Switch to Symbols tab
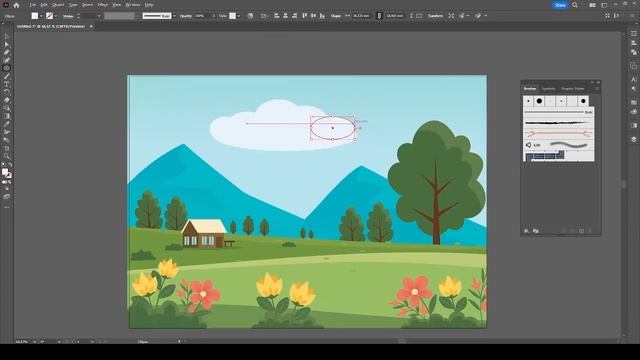Image resolution: width=640 pixels, height=360 pixels. point(549,89)
